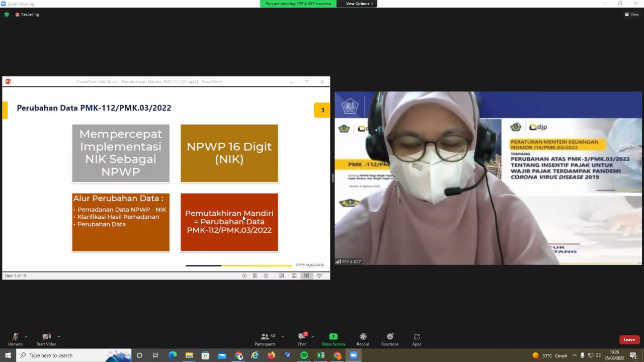Viewport: 644px width, 362px height.
Task: Click the green encryption shield icon
Action: (x=7, y=15)
